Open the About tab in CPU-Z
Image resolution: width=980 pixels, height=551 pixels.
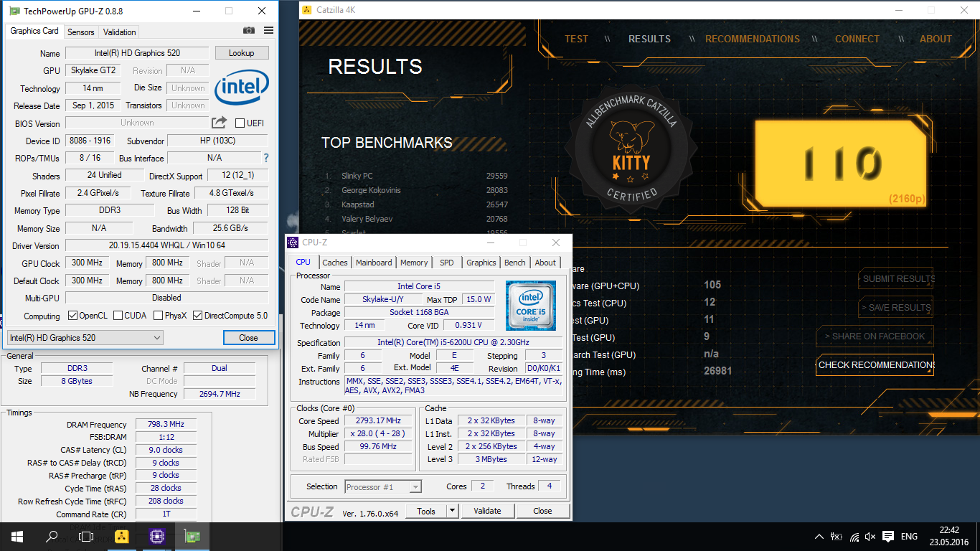pos(545,263)
